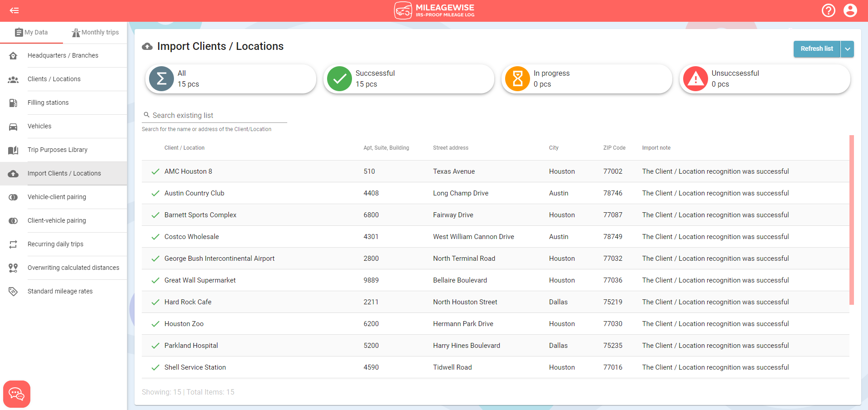Screen dimensions: 868x410
Task: Filter by Unsuccessful imports
Action: click(764, 78)
